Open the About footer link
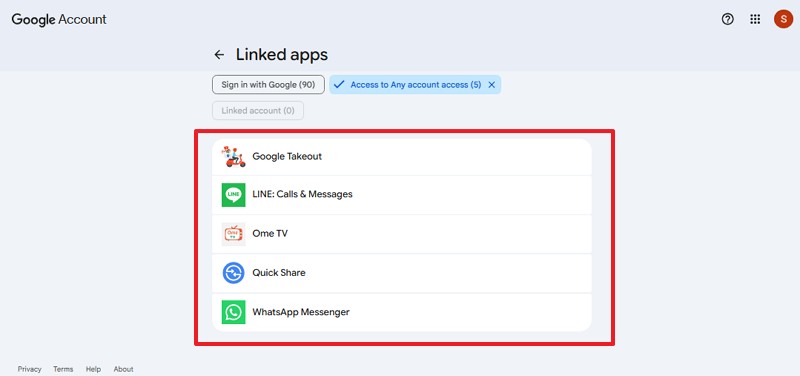Viewport: 800px width, 376px height. tap(123, 369)
